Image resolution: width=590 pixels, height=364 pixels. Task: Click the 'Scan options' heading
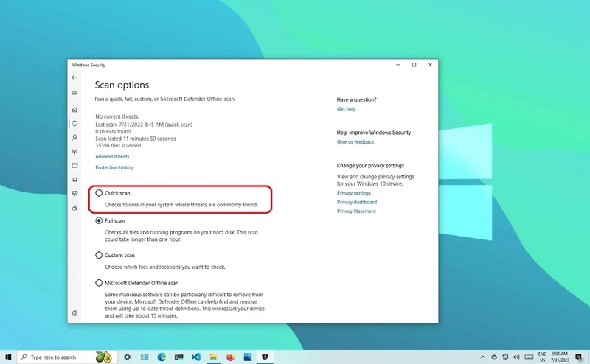122,85
